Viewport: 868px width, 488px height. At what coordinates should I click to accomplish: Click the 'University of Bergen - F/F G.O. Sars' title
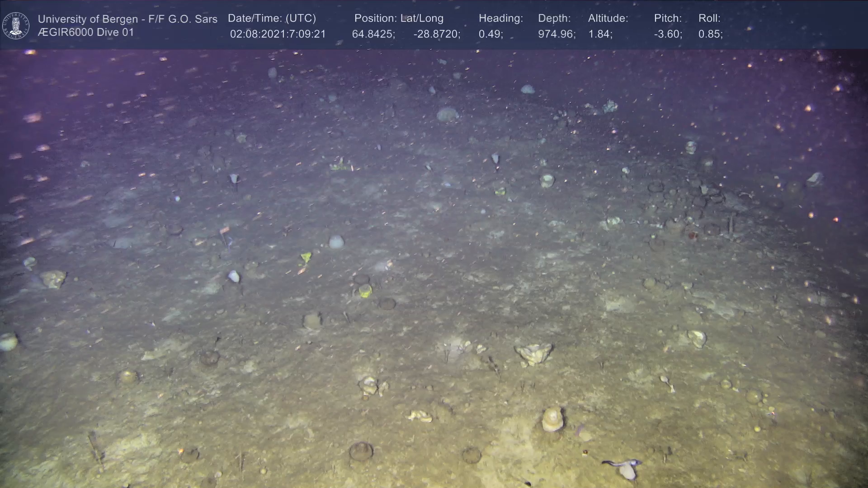point(127,19)
